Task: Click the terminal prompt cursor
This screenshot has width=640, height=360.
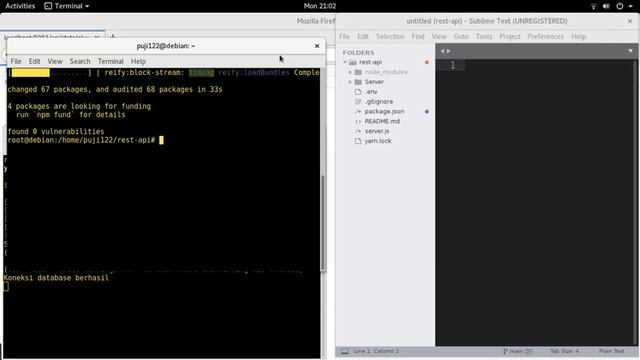Action: coord(161,140)
